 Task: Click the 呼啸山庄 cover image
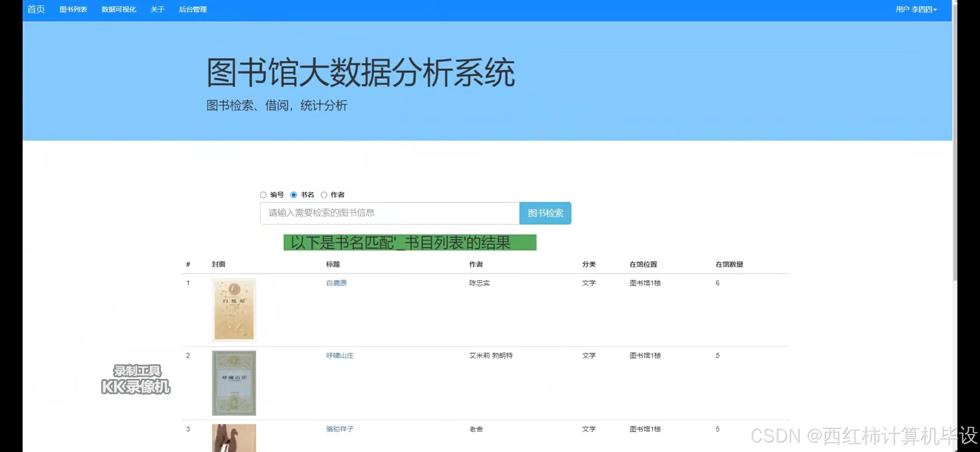(234, 383)
